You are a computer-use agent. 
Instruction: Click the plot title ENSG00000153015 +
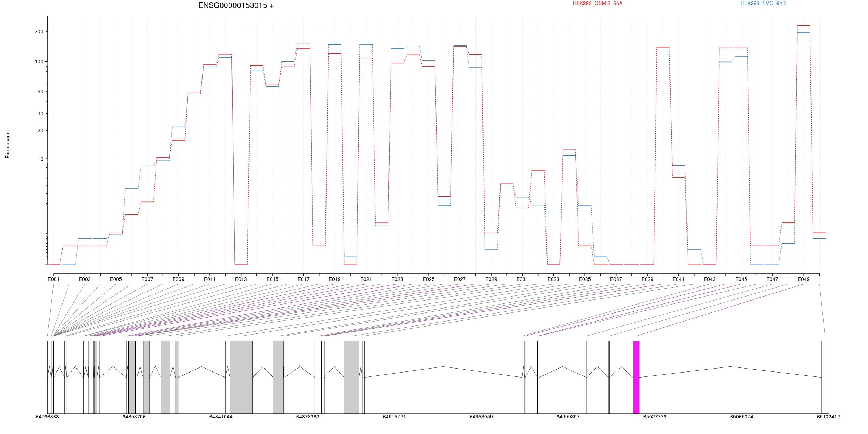coord(236,5)
